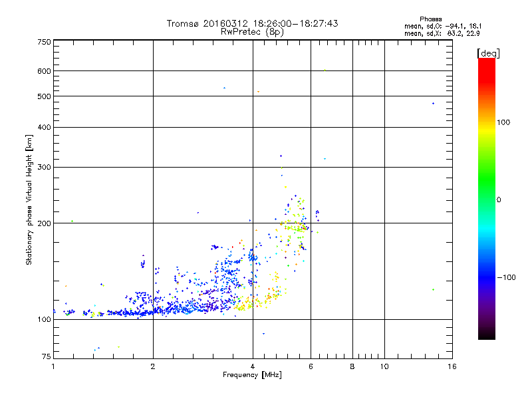Click the '16' x-axis tick label
532x399 pixels.
[x=452, y=366]
